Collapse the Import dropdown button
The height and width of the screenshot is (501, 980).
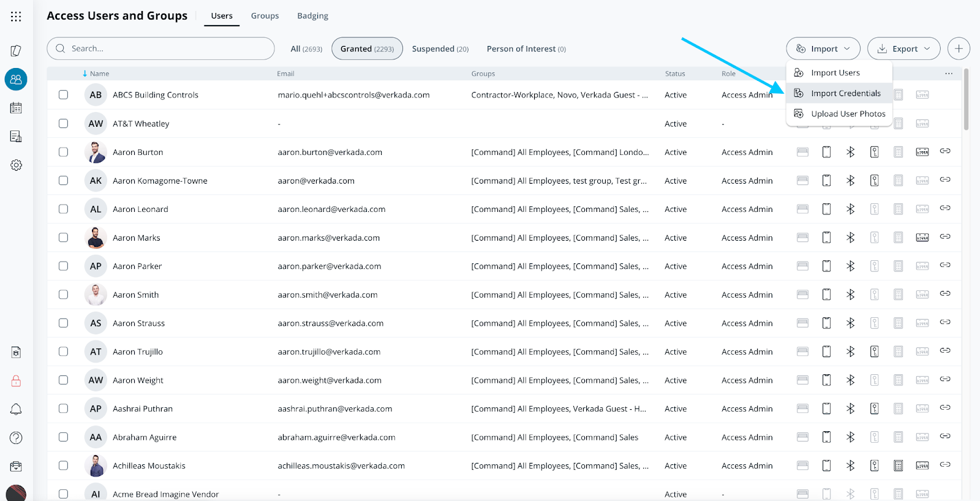pyautogui.click(x=823, y=48)
